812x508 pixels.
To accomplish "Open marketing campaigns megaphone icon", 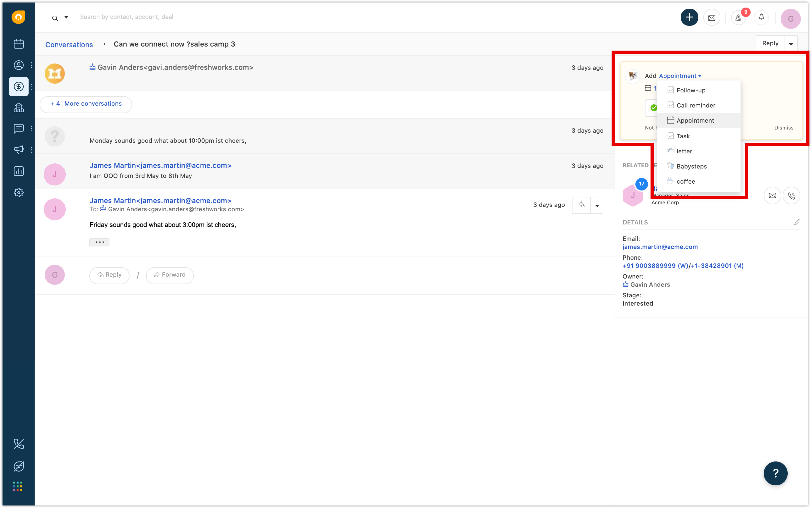I will pyautogui.click(x=18, y=150).
